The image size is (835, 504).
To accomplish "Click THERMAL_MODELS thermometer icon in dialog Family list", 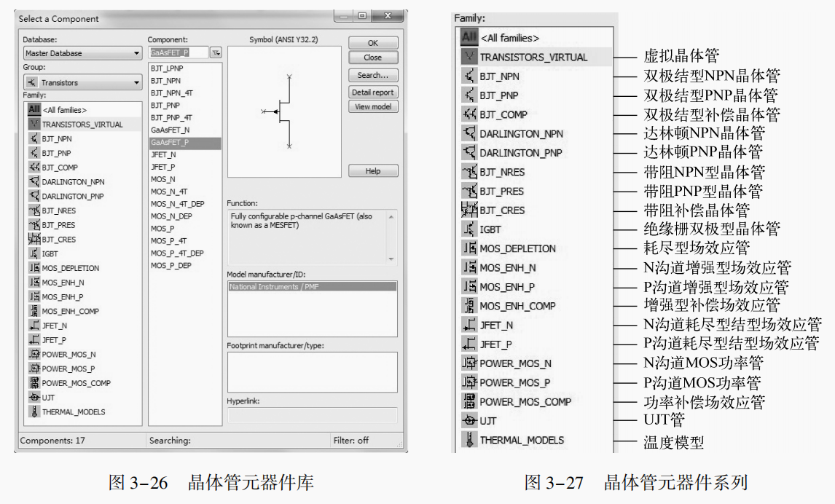I will pyautogui.click(x=34, y=412).
